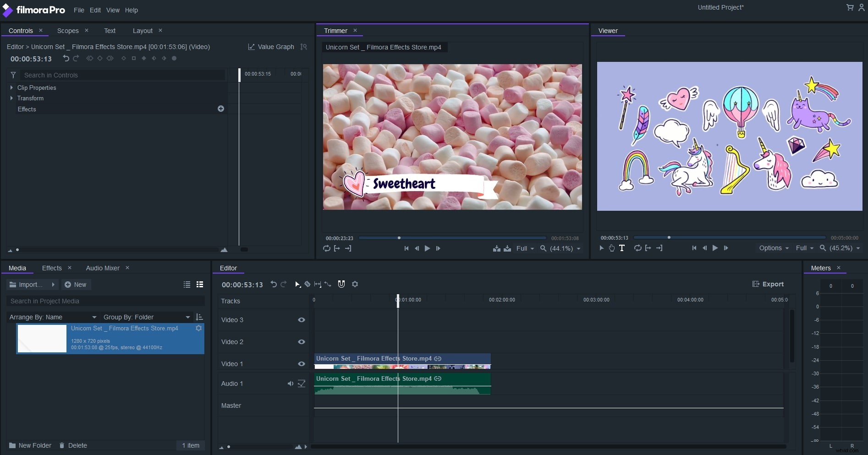This screenshot has height=455, width=868.
Task: Select the magnet snapping tool in editor toolbar
Action: click(341, 284)
